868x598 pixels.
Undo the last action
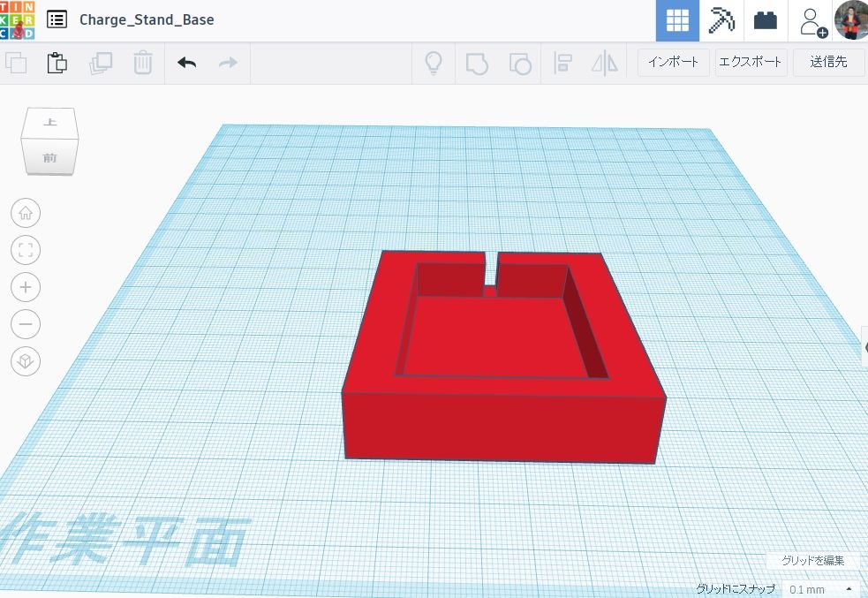pyautogui.click(x=187, y=63)
